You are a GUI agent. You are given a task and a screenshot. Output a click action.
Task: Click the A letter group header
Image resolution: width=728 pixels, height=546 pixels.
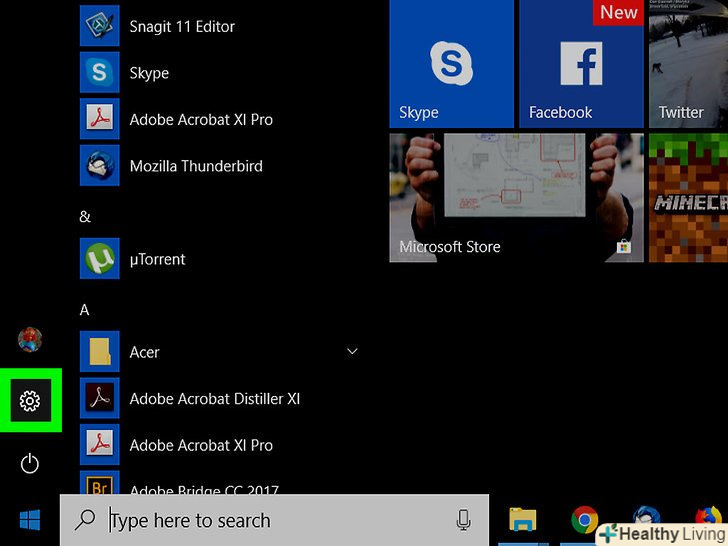[x=85, y=310]
